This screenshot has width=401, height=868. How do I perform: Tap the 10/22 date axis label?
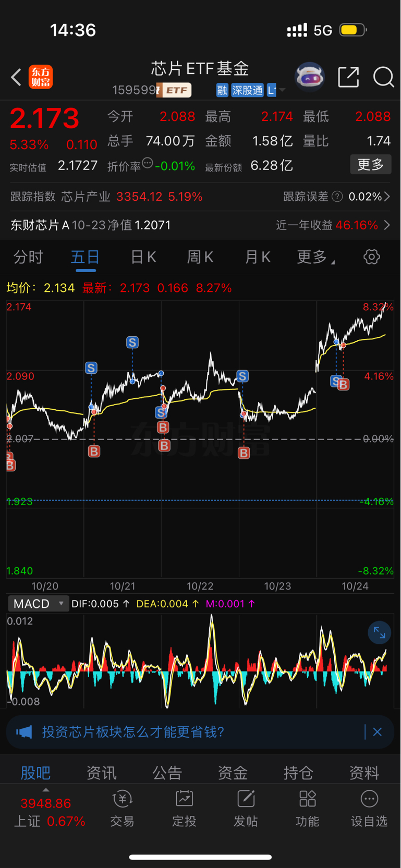[200, 586]
